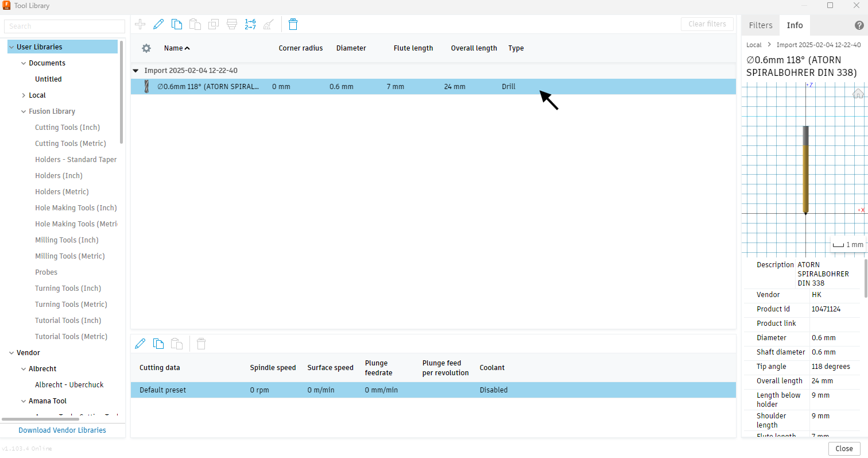
Task: Copy the selected tool using top toolbar icon
Action: click(x=177, y=24)
